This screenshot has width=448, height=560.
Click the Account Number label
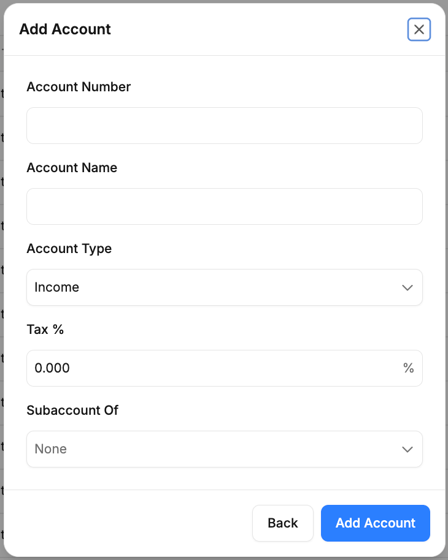pyautogui.click(x=79, y=87)
